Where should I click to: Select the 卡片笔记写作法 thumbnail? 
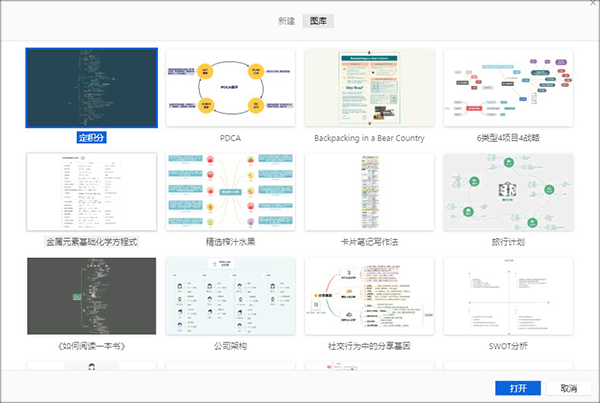(x=369, y=192)
